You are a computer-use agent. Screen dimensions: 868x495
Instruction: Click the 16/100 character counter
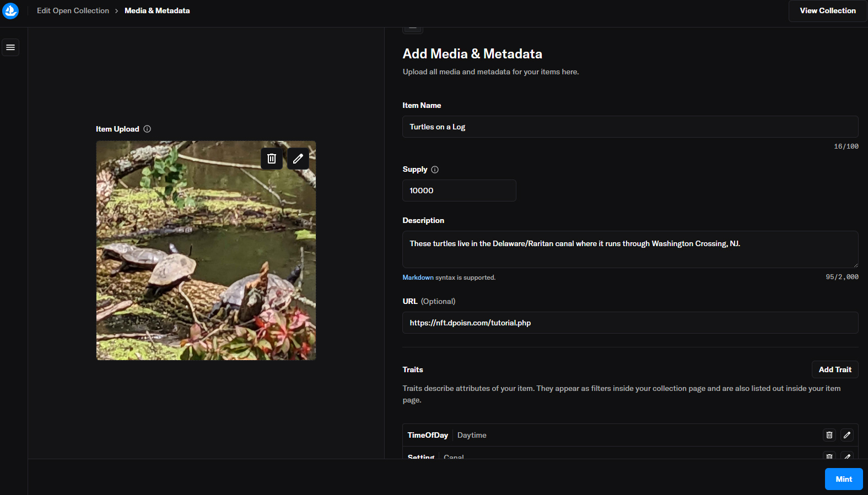coord(846,146)
